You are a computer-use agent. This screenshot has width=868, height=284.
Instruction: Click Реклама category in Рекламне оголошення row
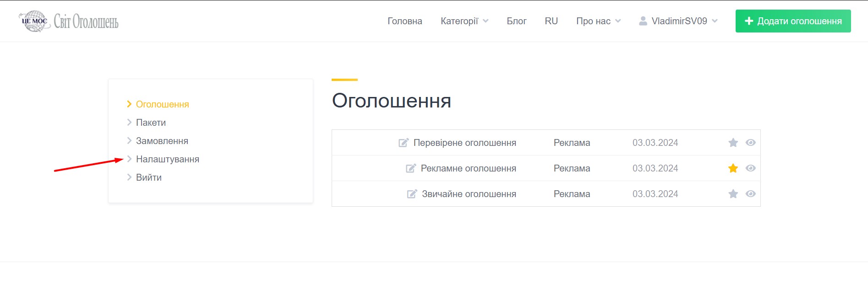pyautogui.click(x=572, y=168)
